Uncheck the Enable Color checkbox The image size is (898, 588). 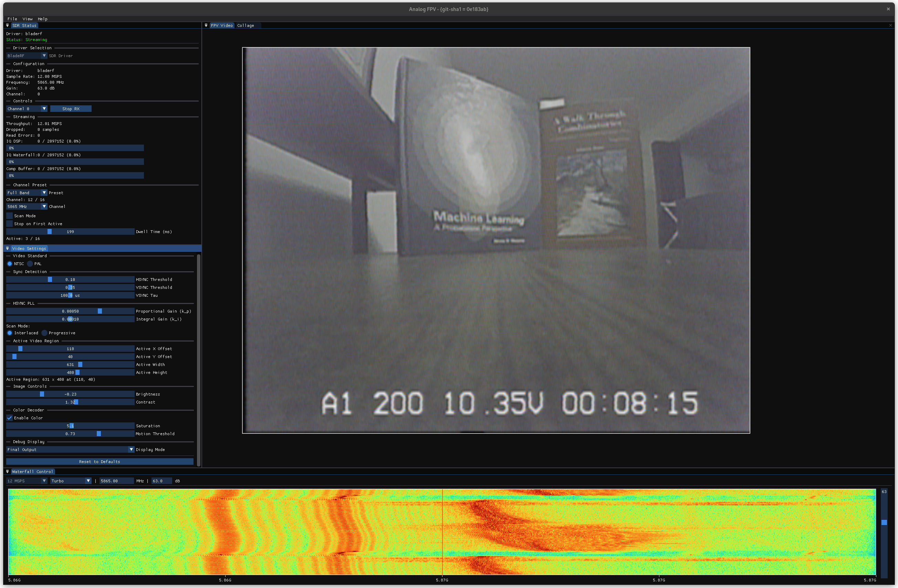click(9, 418)
